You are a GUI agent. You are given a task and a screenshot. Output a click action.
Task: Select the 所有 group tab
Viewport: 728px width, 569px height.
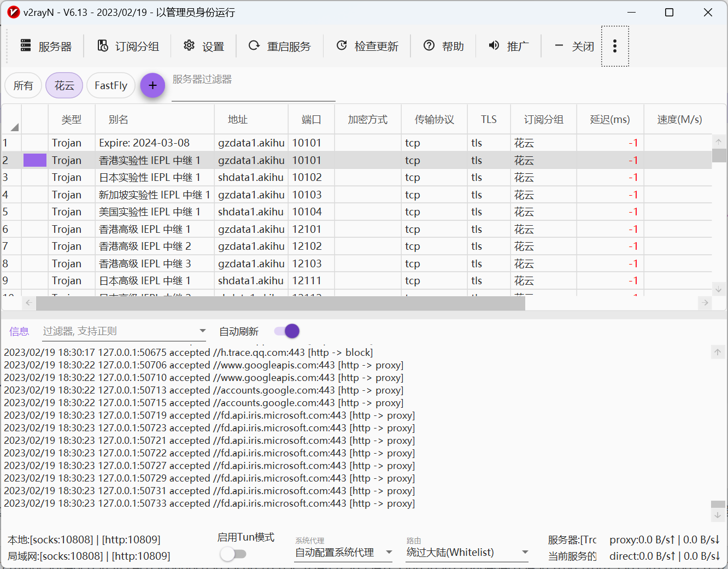[23, 85]
